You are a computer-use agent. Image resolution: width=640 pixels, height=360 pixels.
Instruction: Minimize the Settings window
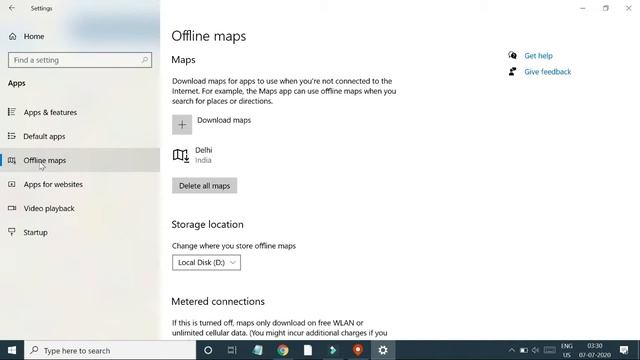[583, 8]
